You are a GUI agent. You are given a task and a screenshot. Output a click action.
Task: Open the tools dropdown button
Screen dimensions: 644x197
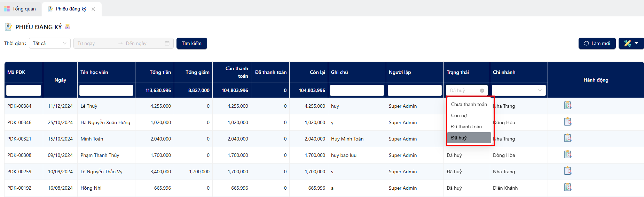point(631,43)
